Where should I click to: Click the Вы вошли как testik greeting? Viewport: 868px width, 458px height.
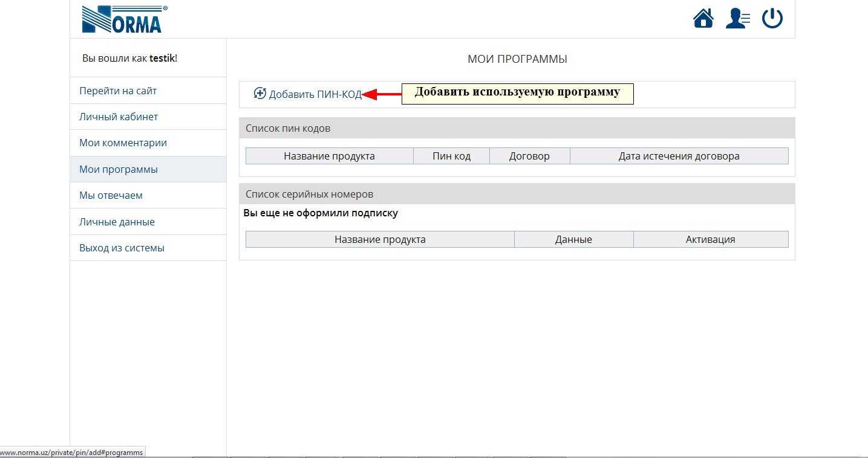[x=129, y=58]
